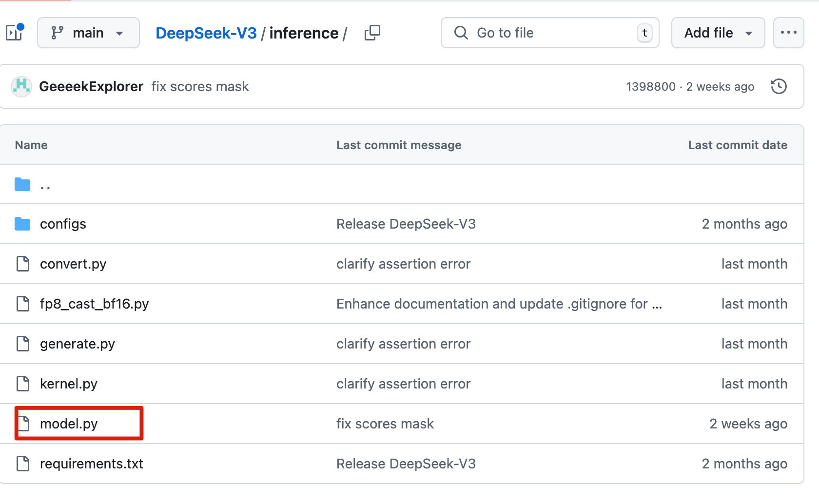Click requirements.txt '2 months ago' date
This screenshot has height=504, width=819.
[744, 464]
